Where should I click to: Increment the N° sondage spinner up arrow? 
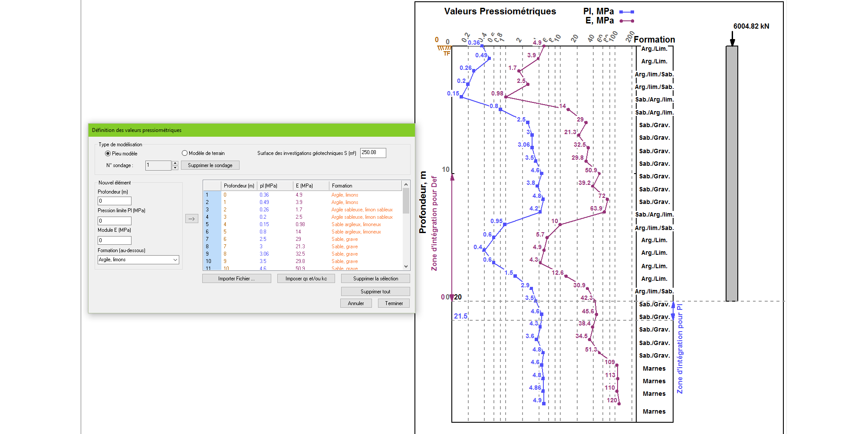(x=175, y=163)
